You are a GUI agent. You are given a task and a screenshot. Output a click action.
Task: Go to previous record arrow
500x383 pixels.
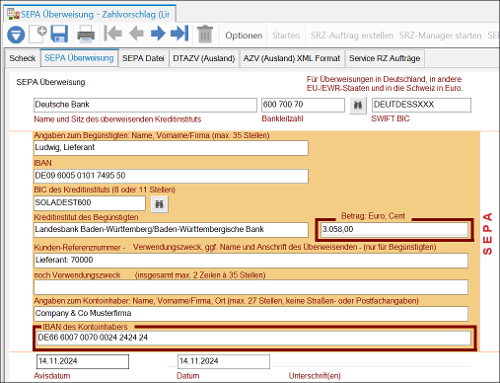[136, 34]
